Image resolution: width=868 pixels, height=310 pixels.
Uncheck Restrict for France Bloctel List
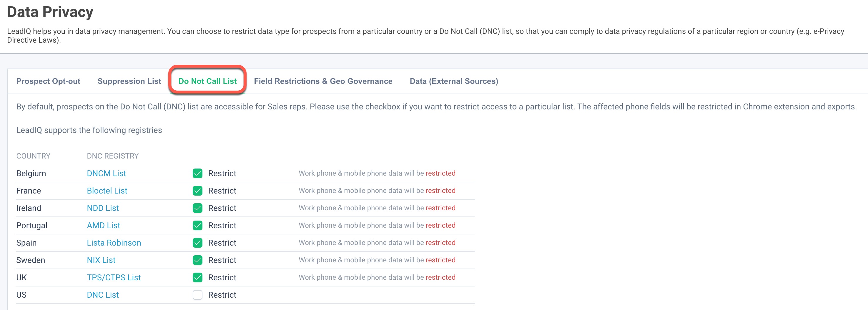pyautogui.click(x=197, y=191)
